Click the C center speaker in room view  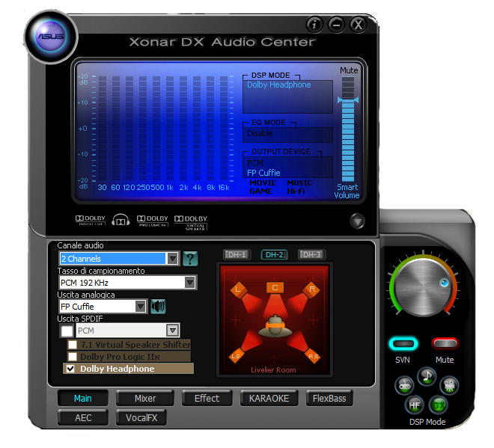click(275, 287)
